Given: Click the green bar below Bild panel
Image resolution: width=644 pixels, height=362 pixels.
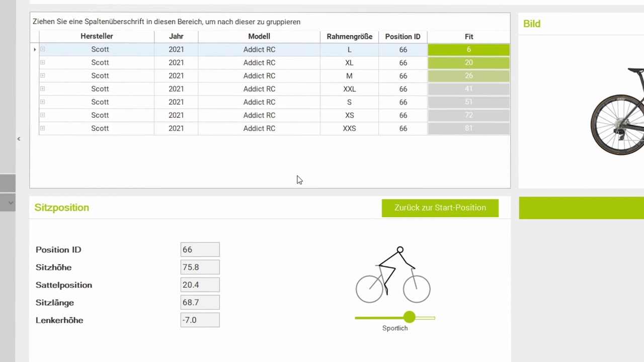Looking at the screenshot, I should (x=582, y=208).
